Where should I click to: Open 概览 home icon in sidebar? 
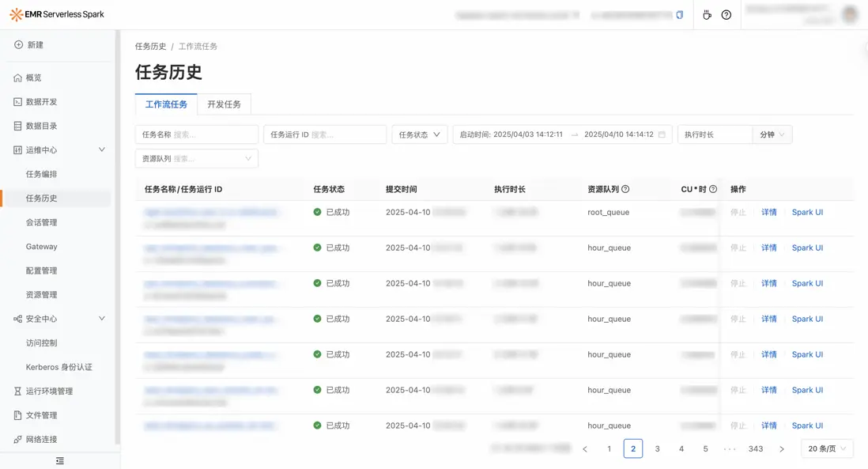(x=17, y=78)
